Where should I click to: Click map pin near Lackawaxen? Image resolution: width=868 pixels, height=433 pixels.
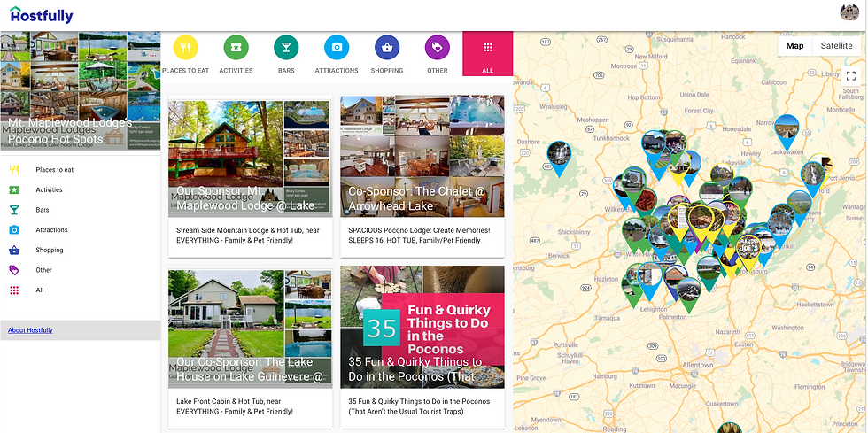787,131
